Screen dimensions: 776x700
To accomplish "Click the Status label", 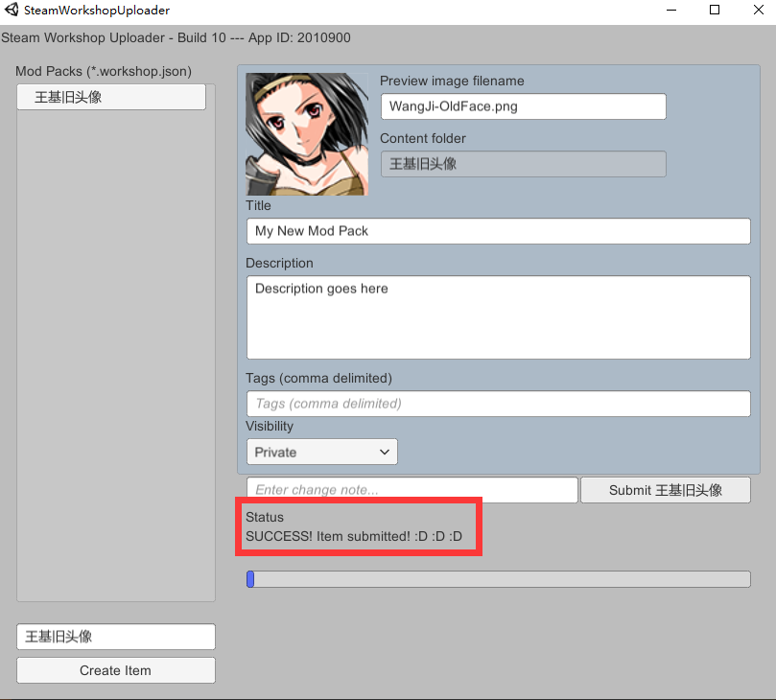I will (x=265, y=518).
